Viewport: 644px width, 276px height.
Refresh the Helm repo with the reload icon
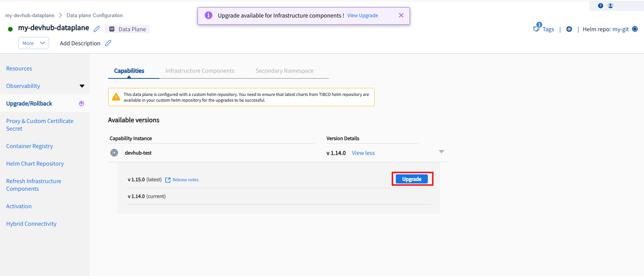point(635,29)
